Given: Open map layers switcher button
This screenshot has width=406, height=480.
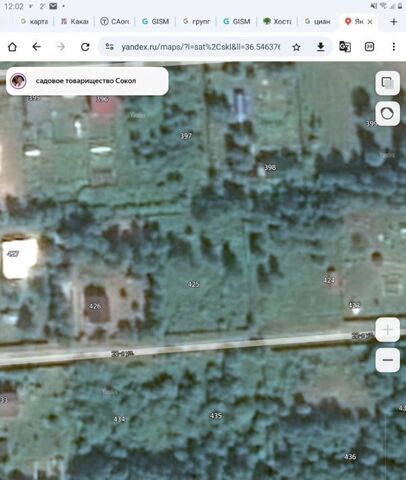Looking at the screenshot, I should point(387,83).
